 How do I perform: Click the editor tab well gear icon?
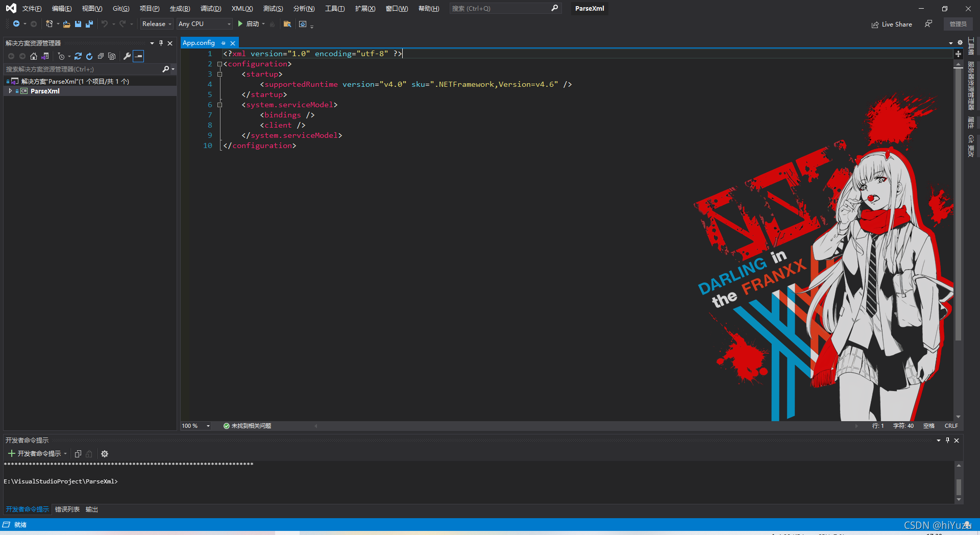coord(960,43)
